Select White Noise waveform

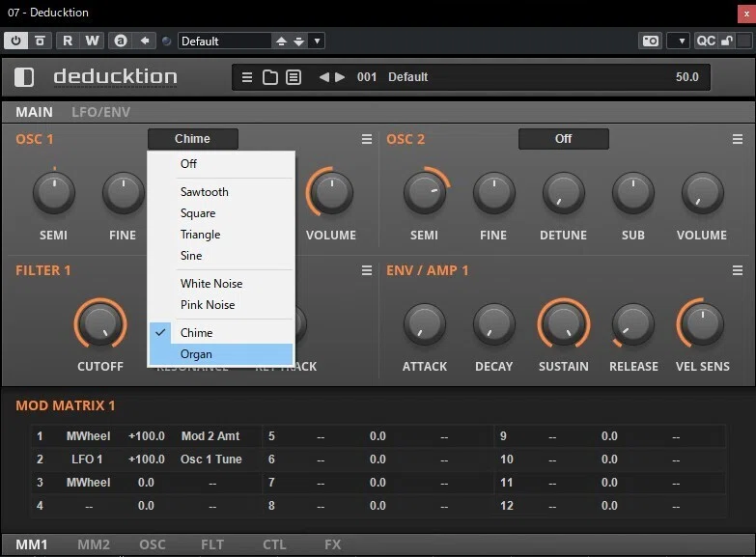click(221, 284)
